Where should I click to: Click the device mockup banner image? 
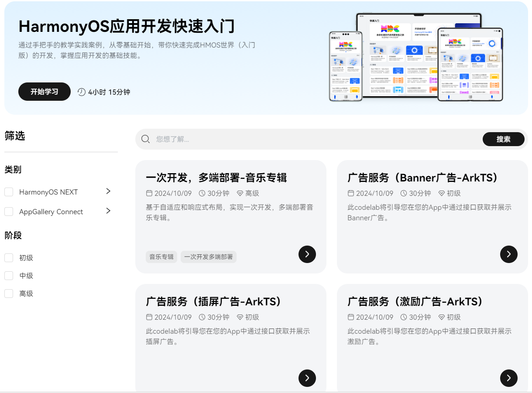click(416, 57)
